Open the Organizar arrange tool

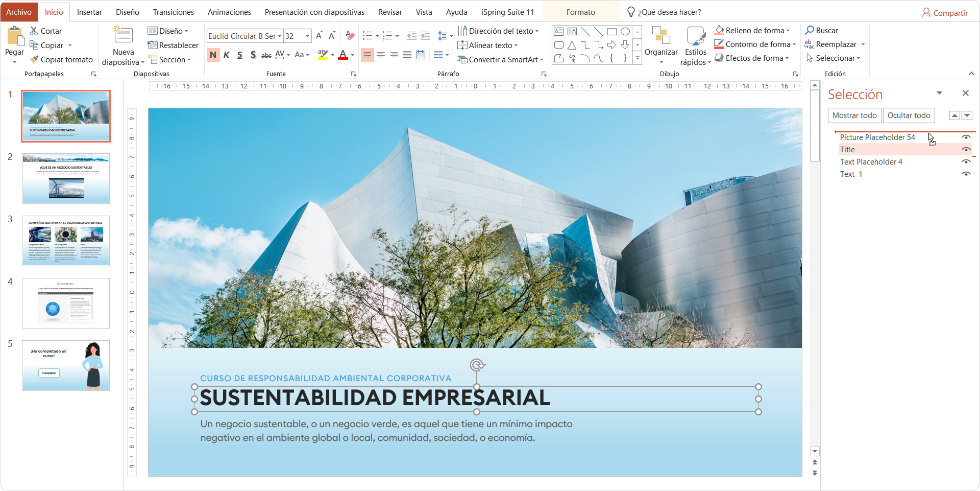click(661, 45)
